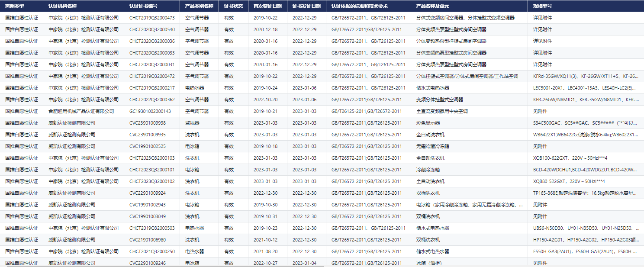The width and height of the screenshot is (644, 267).
Task: Select certificate number CVC19901003049
Action: 147,216
